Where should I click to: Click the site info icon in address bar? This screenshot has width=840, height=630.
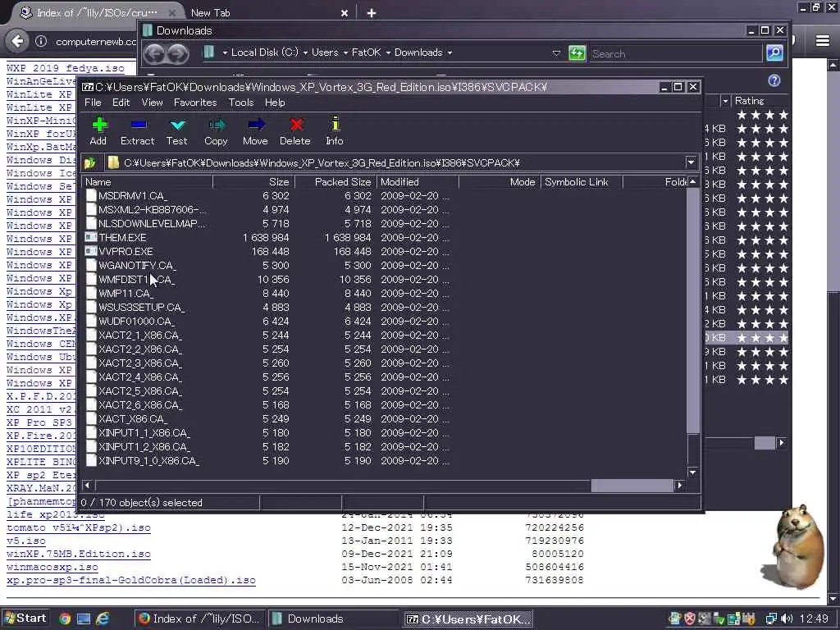[41, 41]
